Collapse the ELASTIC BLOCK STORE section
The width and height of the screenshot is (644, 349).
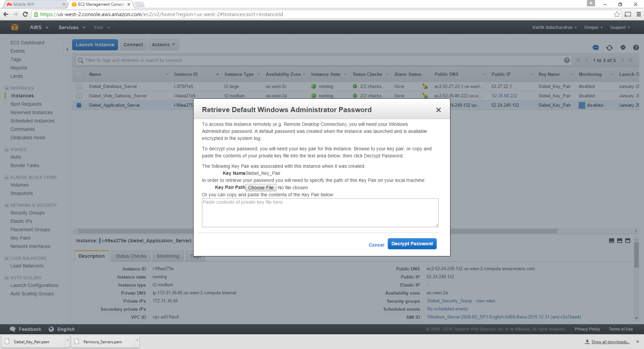click(7, 178)
